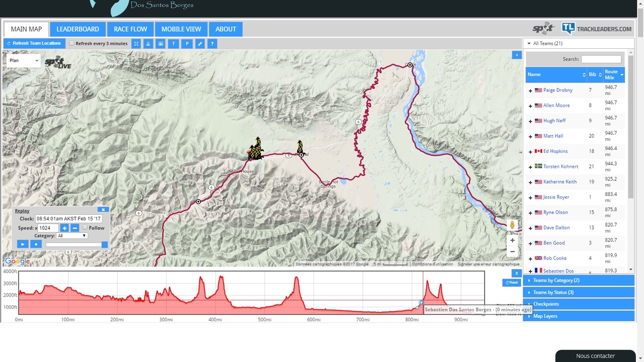Viewport: 644px width, 362px height.
Task: Open the Plan map type dropdown
Action: click(x=24, y=61)
